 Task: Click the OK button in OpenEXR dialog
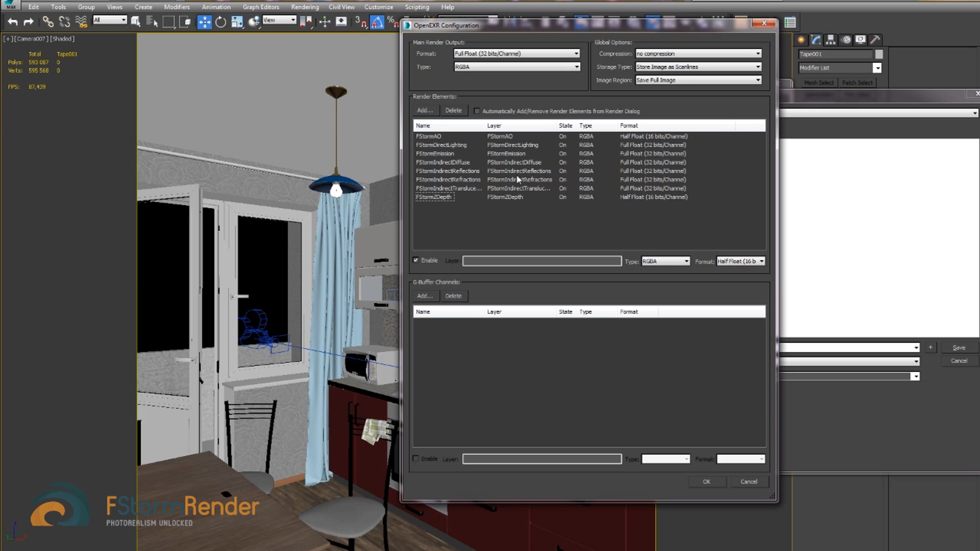point(707,482)
